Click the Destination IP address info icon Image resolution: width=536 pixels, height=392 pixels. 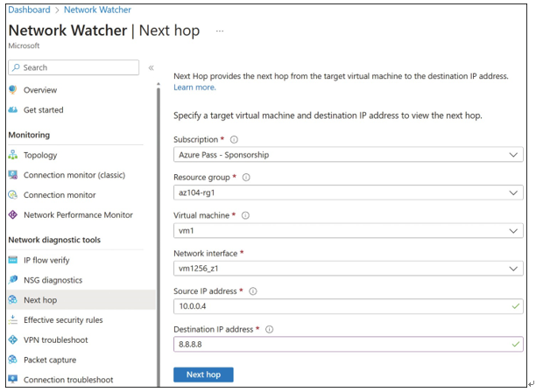[x=270, y=329]
